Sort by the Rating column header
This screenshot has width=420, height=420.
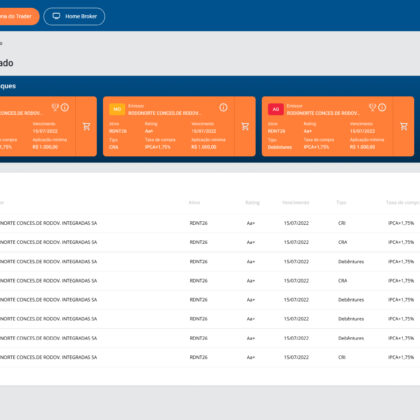[x=252, y=202]
